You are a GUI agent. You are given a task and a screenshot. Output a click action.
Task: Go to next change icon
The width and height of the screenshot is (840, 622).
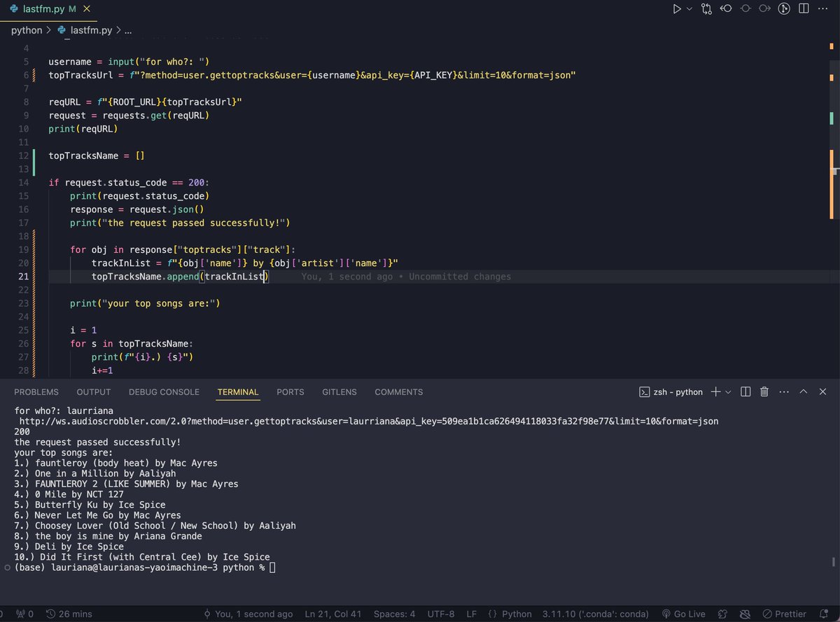point(765,9)
